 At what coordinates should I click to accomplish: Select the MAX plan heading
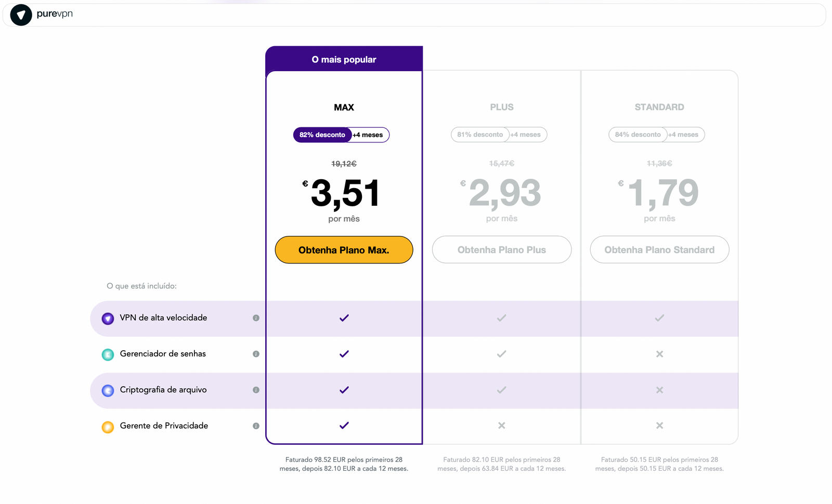click(x=344, y=108)
